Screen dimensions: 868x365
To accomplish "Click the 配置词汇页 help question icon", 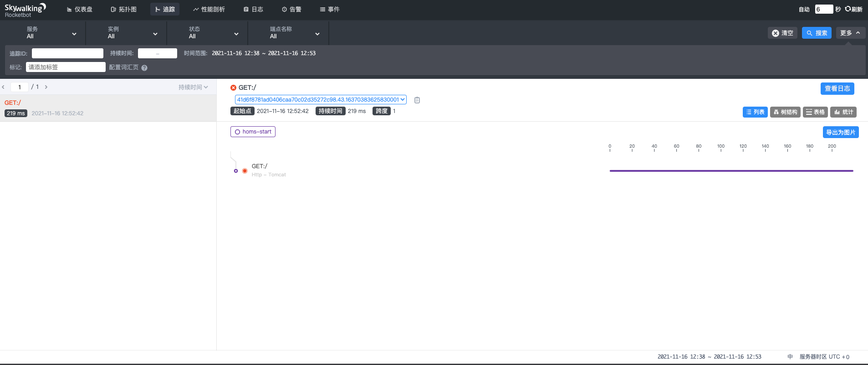I will [144, 67].
